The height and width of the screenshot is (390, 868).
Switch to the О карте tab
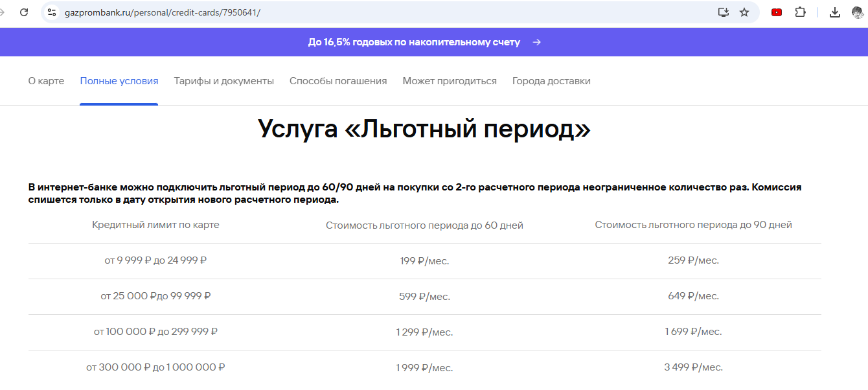[46, 81]
